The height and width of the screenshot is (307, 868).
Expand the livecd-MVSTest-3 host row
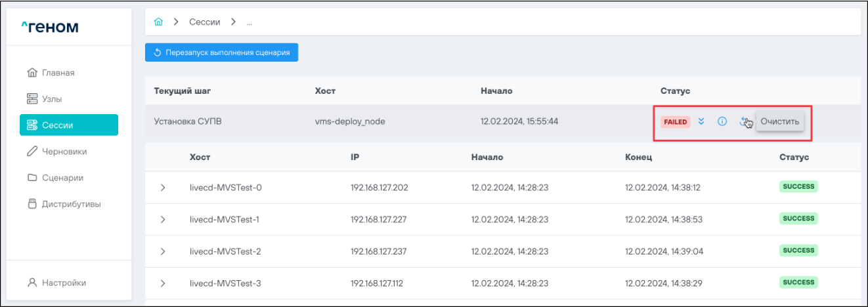point(163,283)
